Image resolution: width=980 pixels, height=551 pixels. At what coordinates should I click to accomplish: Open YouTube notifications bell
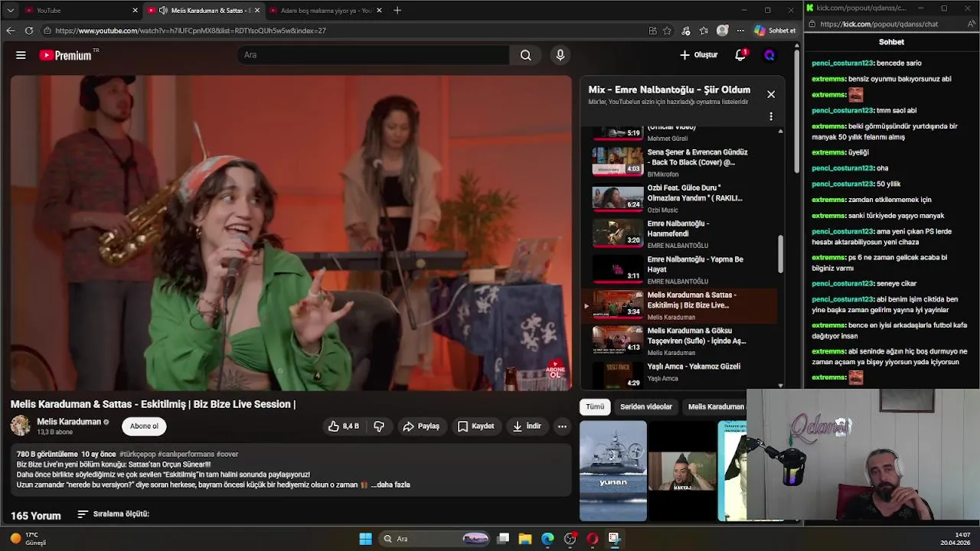click(x=740, y=55)
